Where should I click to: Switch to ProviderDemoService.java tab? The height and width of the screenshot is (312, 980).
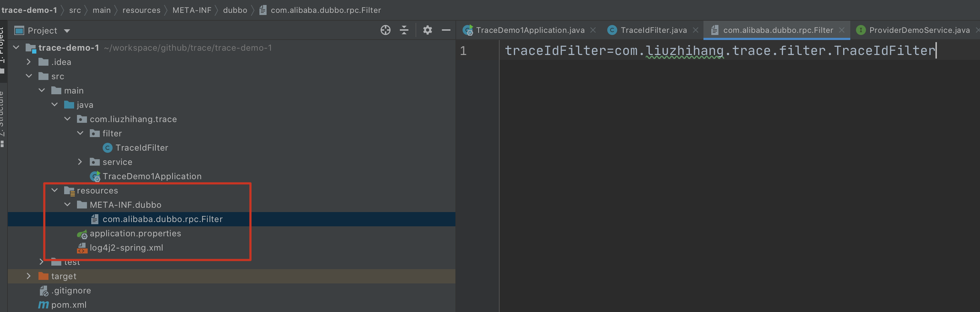pyautogui.click(x=913, y=30)
